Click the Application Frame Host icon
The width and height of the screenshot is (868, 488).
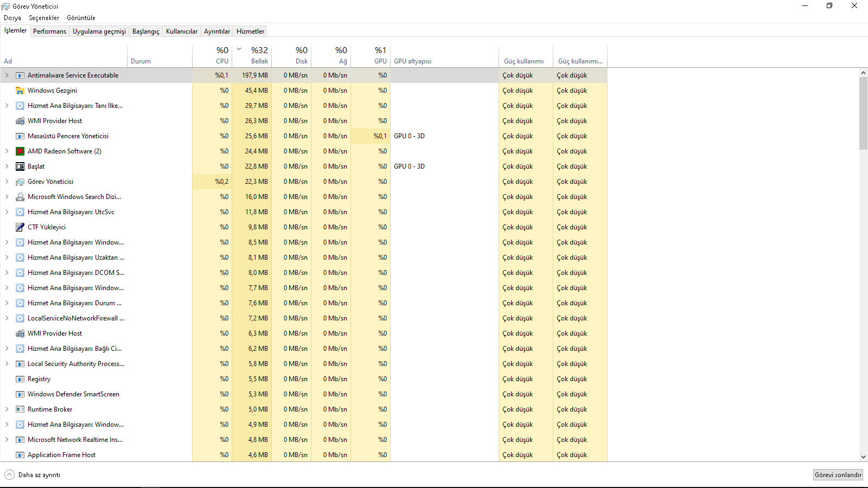click(x=20, y=455)
